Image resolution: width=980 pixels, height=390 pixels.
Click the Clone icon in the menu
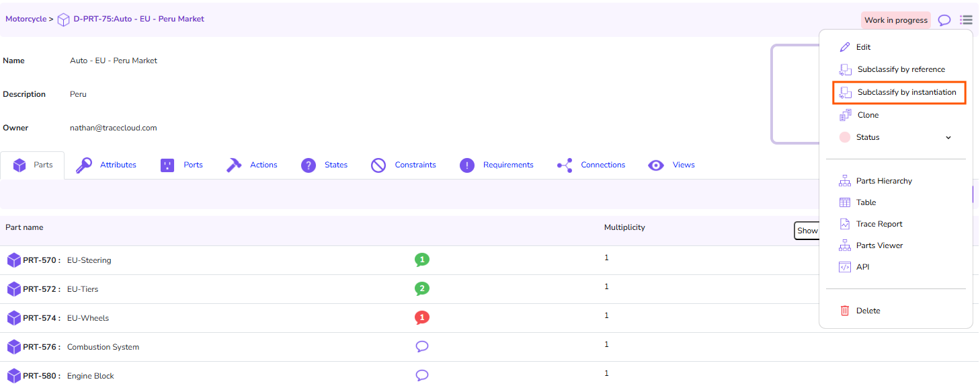[x=846, y=115]
